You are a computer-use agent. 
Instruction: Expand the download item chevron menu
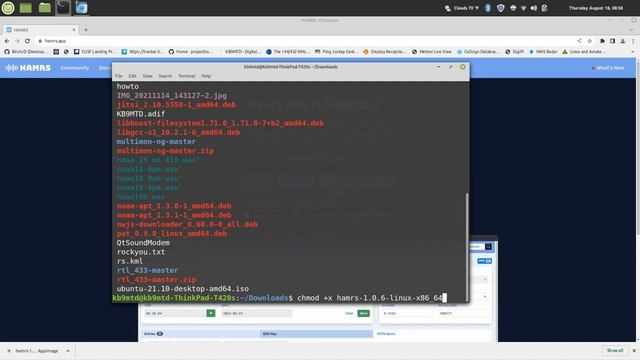point(68,351)
